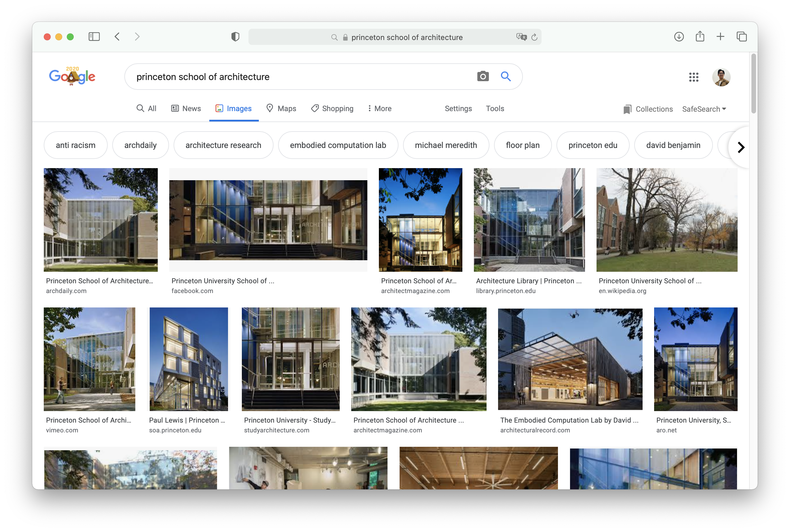Open the tab overview icon

[x=741, y=37]
